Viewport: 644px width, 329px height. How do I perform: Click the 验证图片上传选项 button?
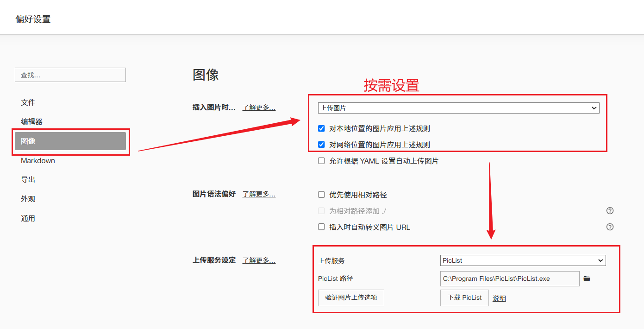coord(351,297)
